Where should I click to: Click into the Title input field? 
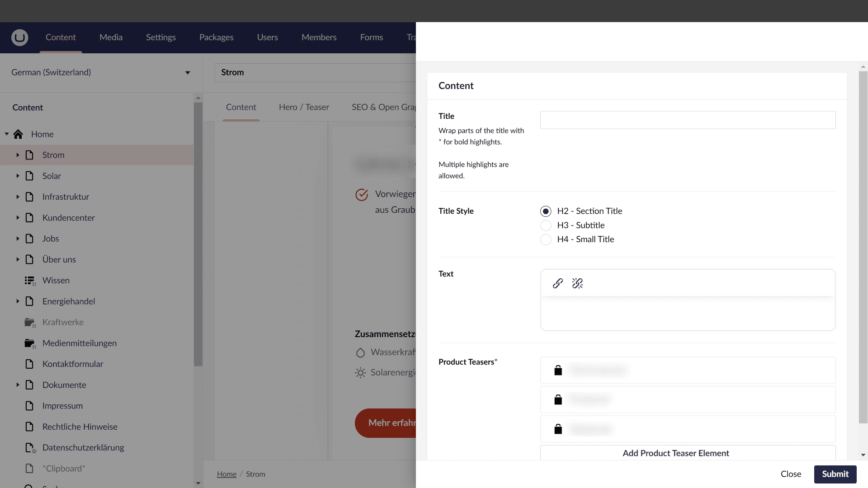click(x=688, y=120)
